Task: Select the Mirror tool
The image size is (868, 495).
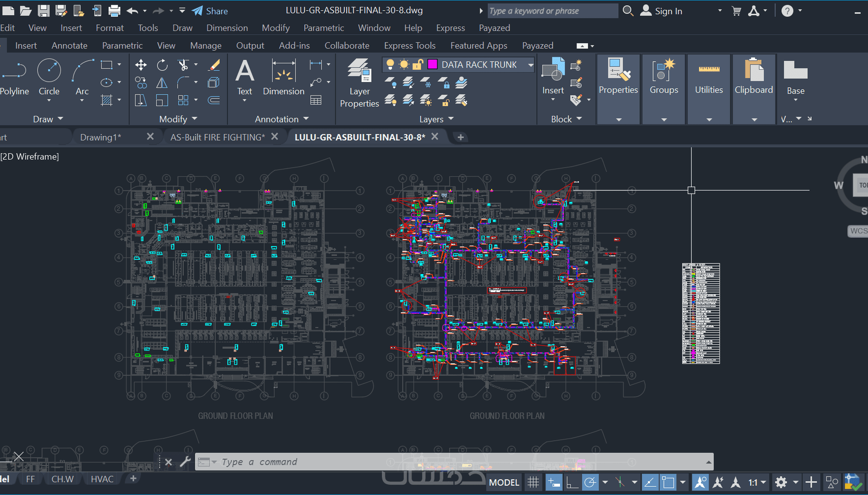Action: click(x=162, y=83)
